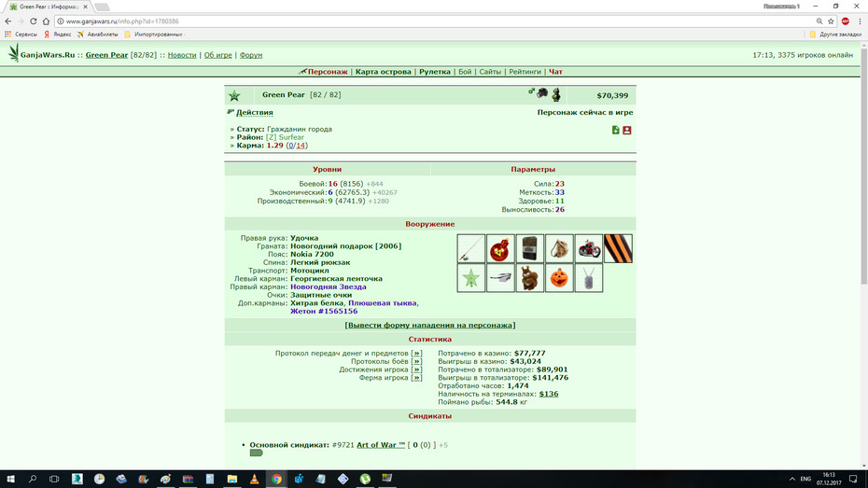868x488 pixels.
Task: Click the green add-document icon
Action: point(616,130)
